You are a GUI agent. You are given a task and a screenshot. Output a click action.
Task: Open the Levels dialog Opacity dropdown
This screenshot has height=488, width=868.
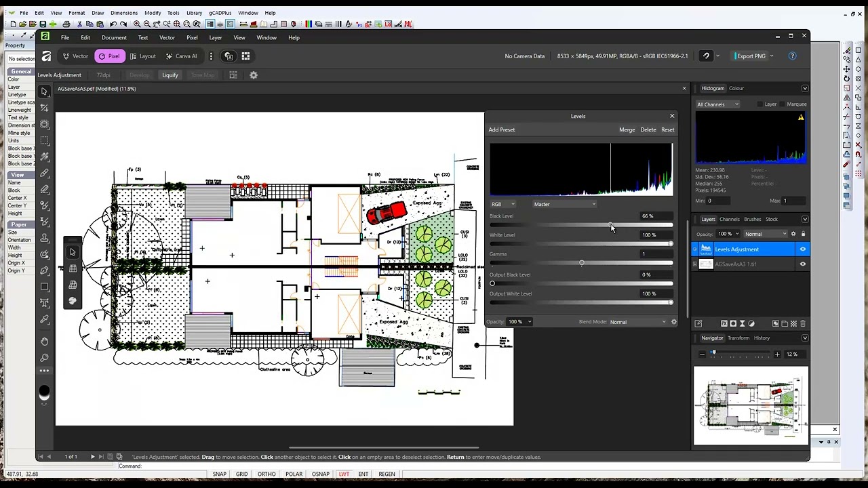[519, 322]
